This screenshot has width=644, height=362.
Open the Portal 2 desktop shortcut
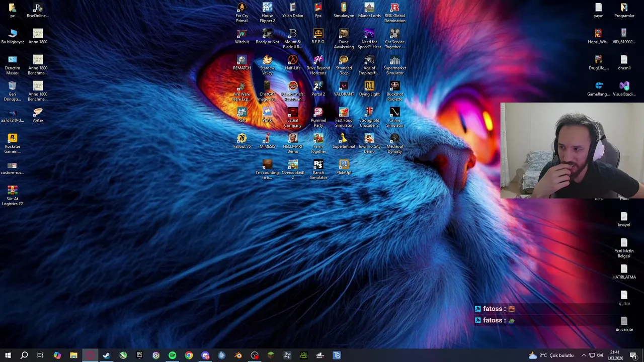click(x=318, y=88)
